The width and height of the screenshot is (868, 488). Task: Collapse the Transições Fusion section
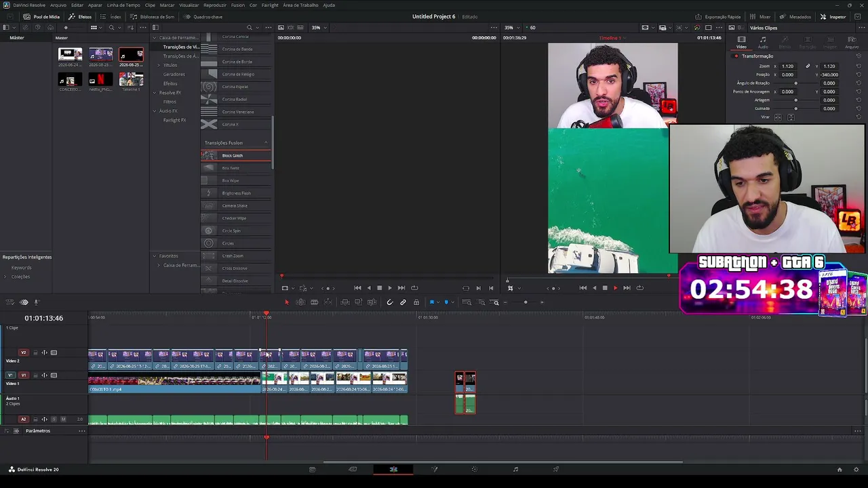point(266,143)
